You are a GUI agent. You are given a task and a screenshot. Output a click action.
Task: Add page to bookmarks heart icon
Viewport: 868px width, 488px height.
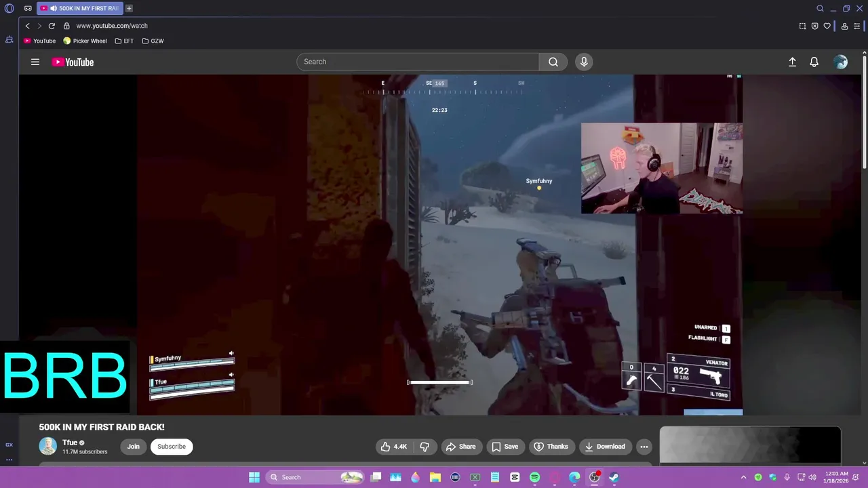click(827, 26)
